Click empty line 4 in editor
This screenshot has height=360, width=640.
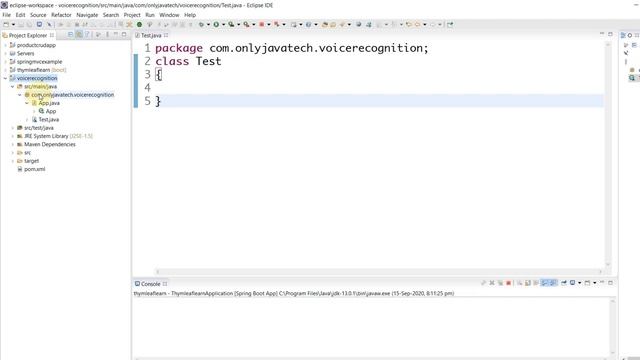pyautogui.click(x=380, y=88)
